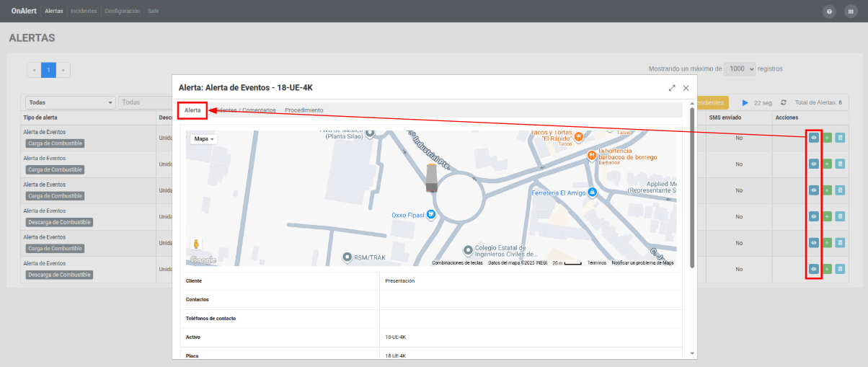The width and height of the screenshot is (868, 367).
Task: Click the Tipo de alerta column header
Action: click(40, 117)
